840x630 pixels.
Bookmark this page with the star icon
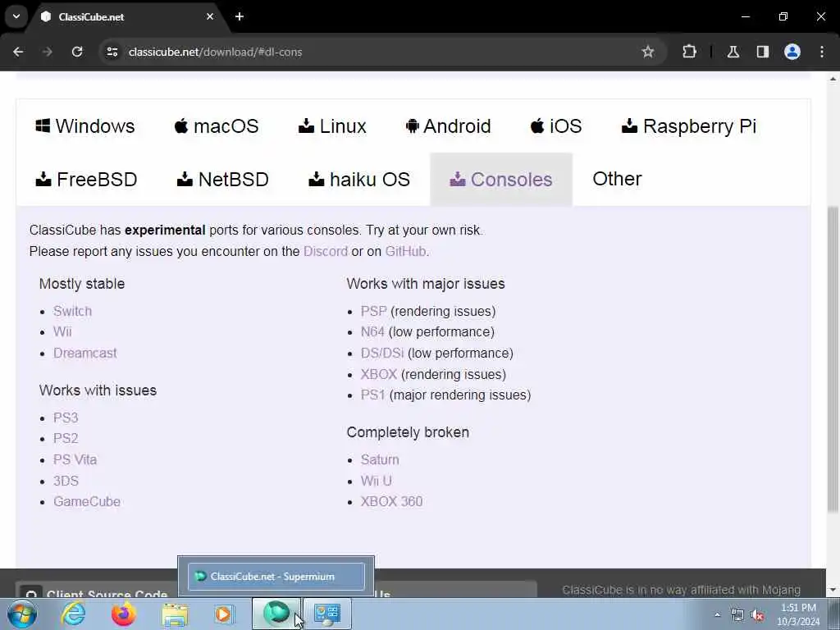pyautogui.click(x=648, y=52)
